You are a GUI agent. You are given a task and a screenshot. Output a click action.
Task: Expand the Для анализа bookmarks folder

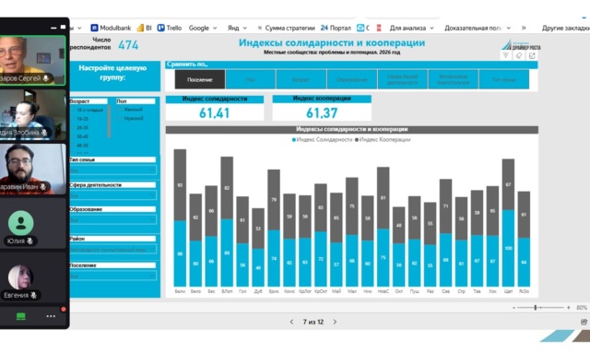pos(412,28)
